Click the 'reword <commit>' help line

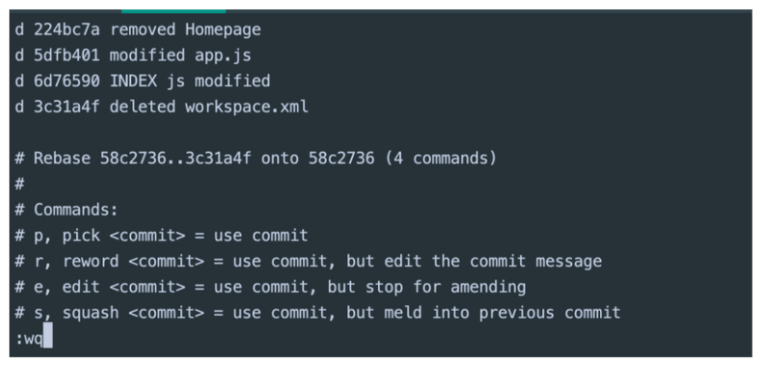308,261
